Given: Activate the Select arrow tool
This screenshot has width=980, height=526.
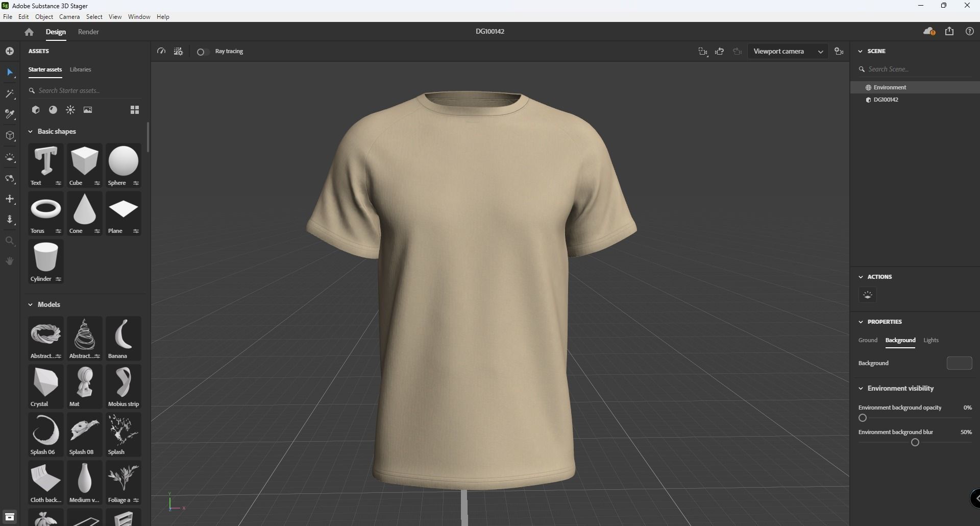Looking at the screenshot, I should pyautogui.click(x=10, y=73).
